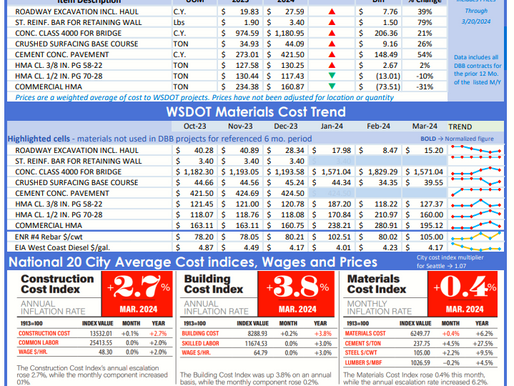The width and height of the screenshot is (514, 386).
Task: Select the (13.01) negative difference cell
Action: pyautogui.click(x=388, y=76)
